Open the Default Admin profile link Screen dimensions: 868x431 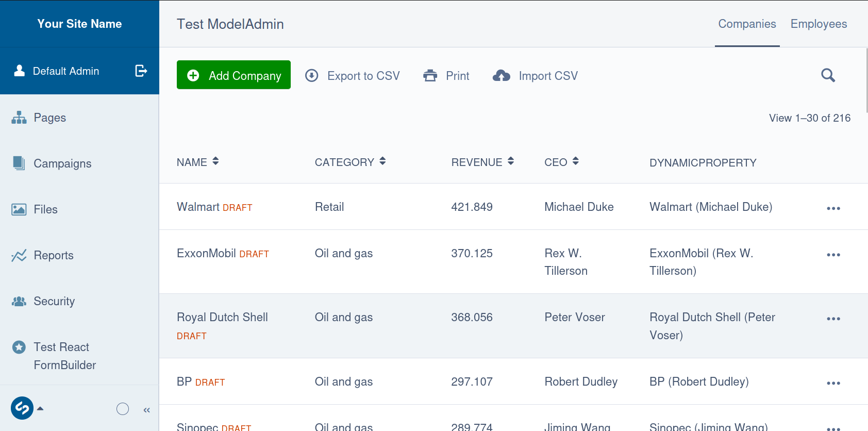tap(66, 71)
